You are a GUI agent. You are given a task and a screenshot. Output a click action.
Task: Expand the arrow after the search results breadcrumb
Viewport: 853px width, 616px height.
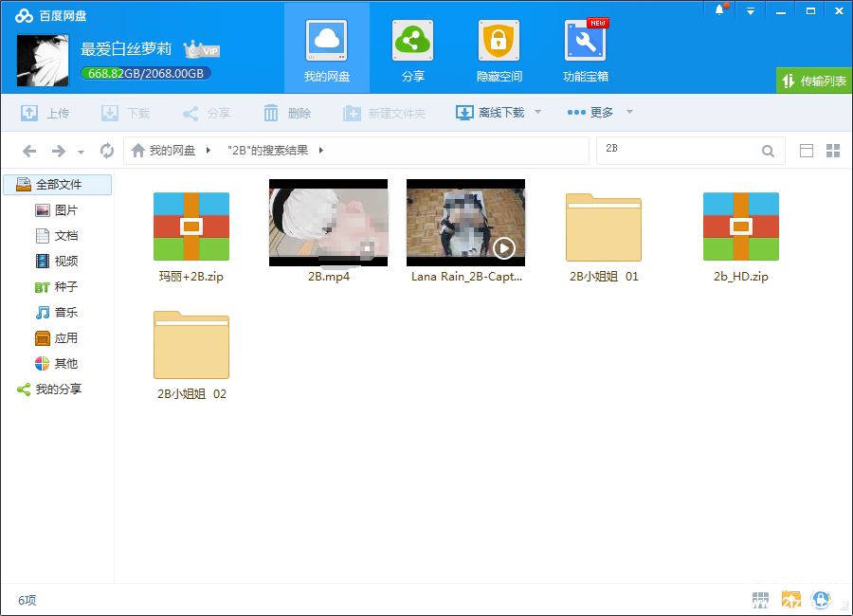click(321, 151)
